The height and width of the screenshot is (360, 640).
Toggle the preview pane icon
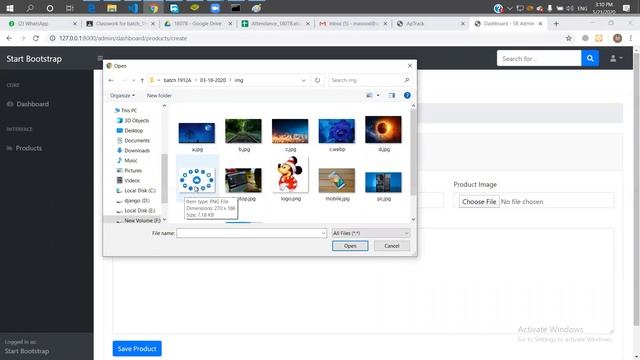[x=392, y=96]
